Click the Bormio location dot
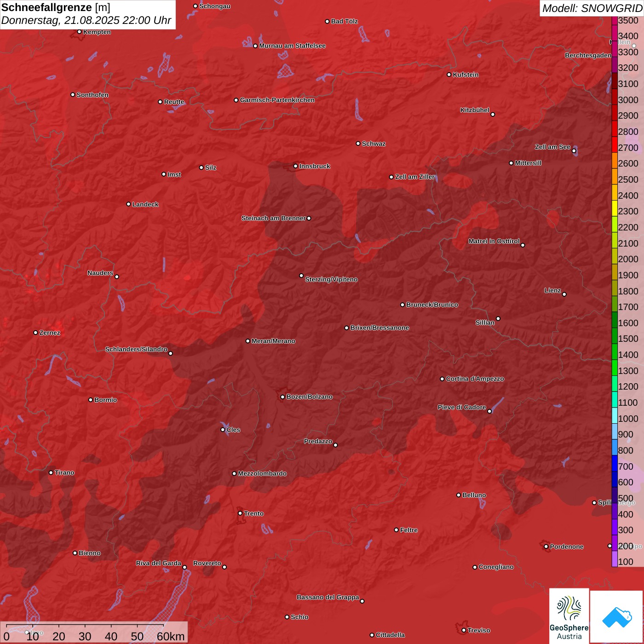Screen dimensions: 644x644 click(91, 400)
